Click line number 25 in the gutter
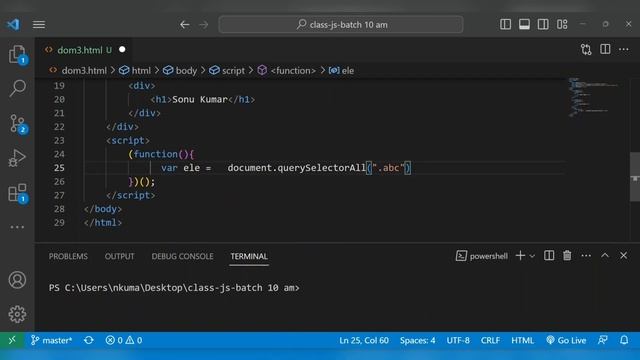The height and width of the screenshot is (360, 640). pyautogui.click(x=59, y=168)
